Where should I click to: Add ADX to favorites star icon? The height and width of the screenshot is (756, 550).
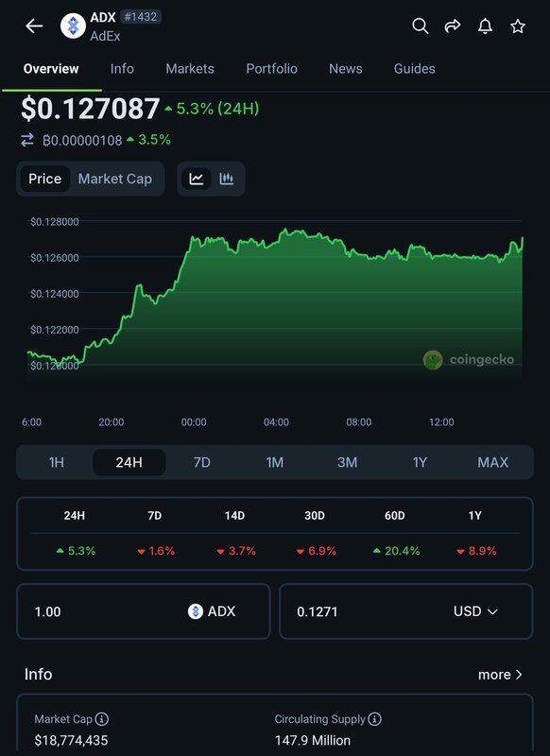pyautogui.click(x=518, y=26)
